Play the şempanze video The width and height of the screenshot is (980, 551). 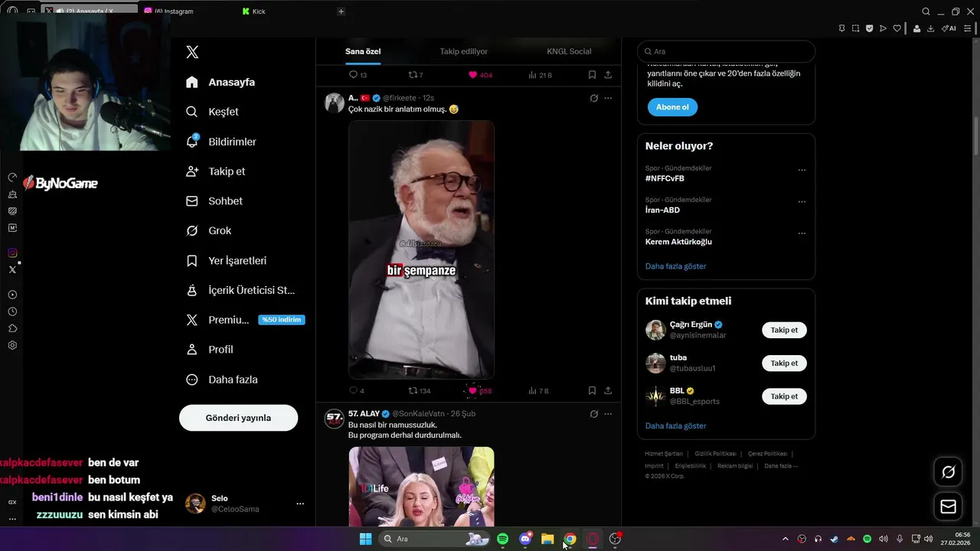[421, 249]
